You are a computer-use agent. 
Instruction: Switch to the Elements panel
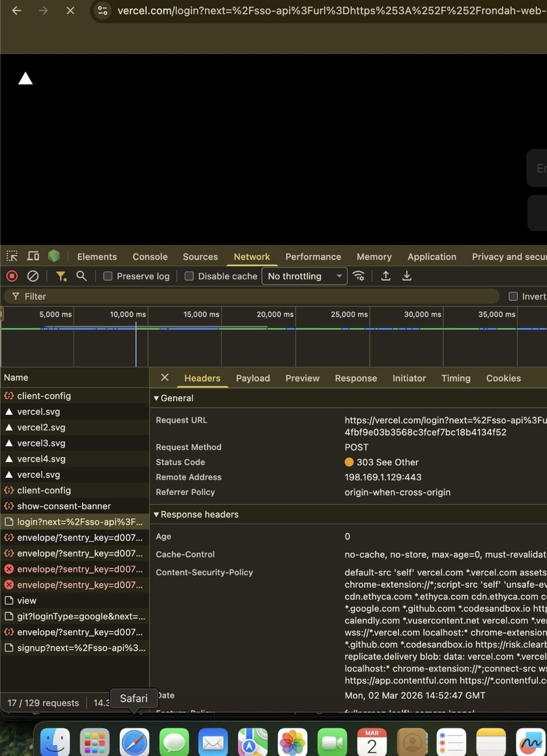pyautogui.click(x=97, y=257)
